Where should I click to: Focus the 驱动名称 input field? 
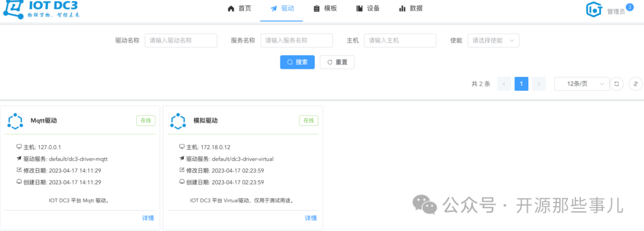181,41
